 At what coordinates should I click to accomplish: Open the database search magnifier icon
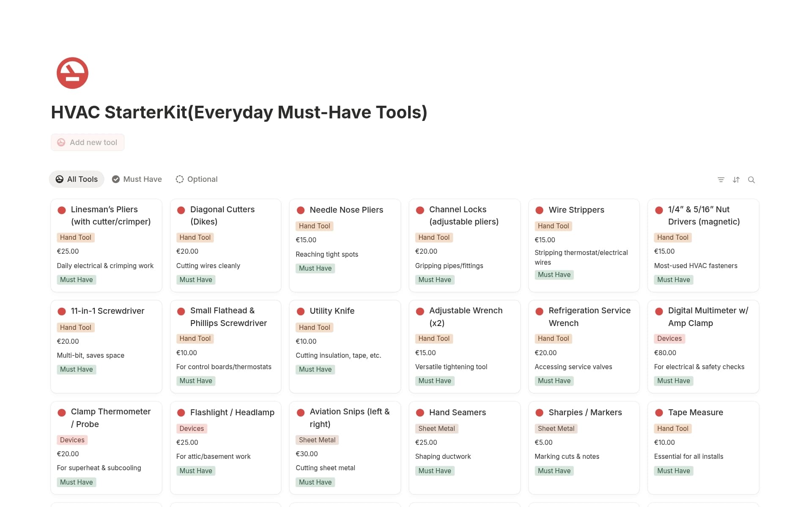pyautogui.click(x=751, y=180)
